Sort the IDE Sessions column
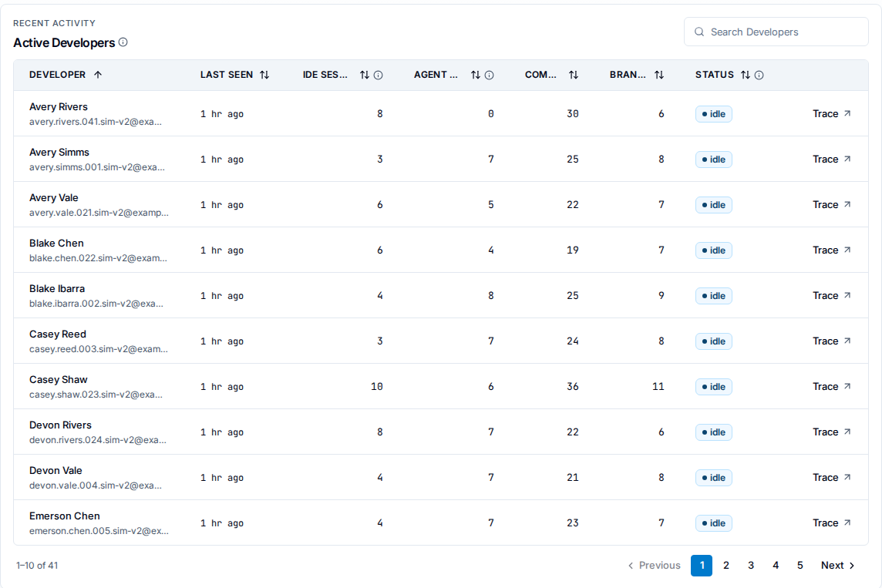Screen dimensions: 882x588 [365, 75]
